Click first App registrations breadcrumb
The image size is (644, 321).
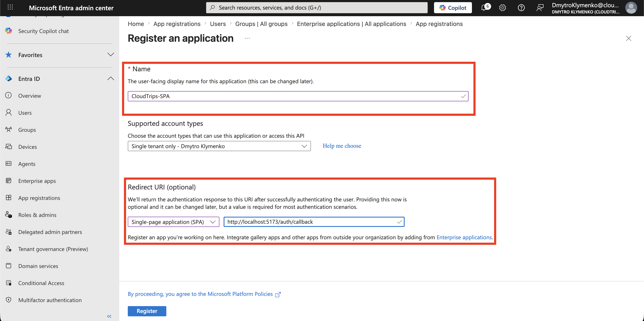click(177, 24)
